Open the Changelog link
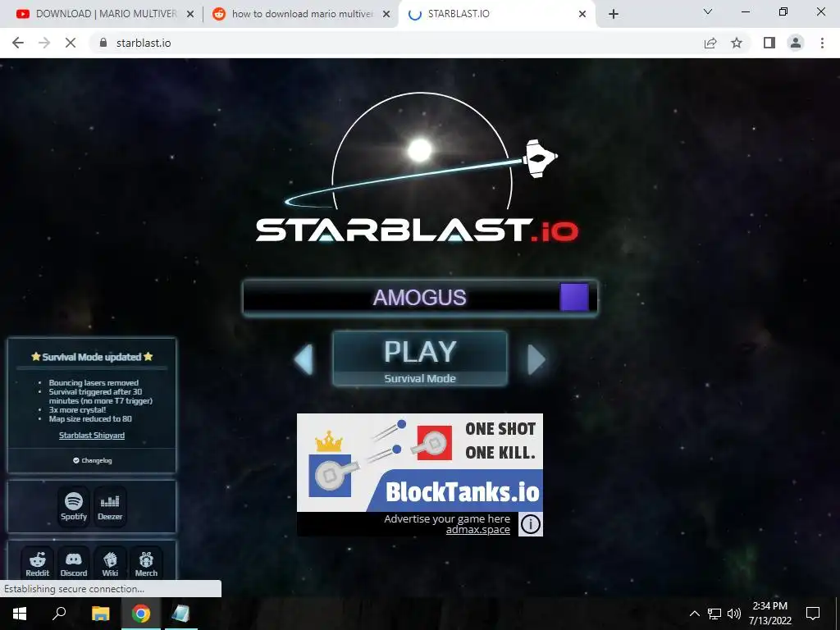 [x=93, y=460]
